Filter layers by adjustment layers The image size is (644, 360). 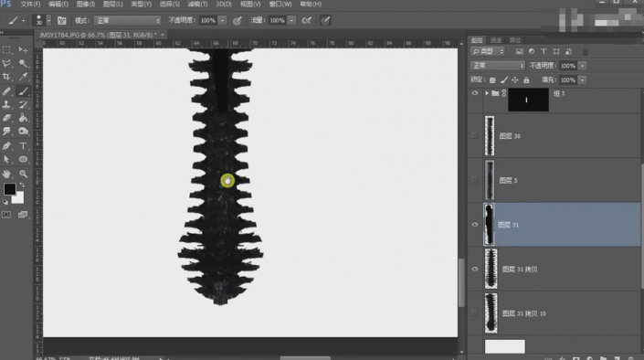click(532, 51)
